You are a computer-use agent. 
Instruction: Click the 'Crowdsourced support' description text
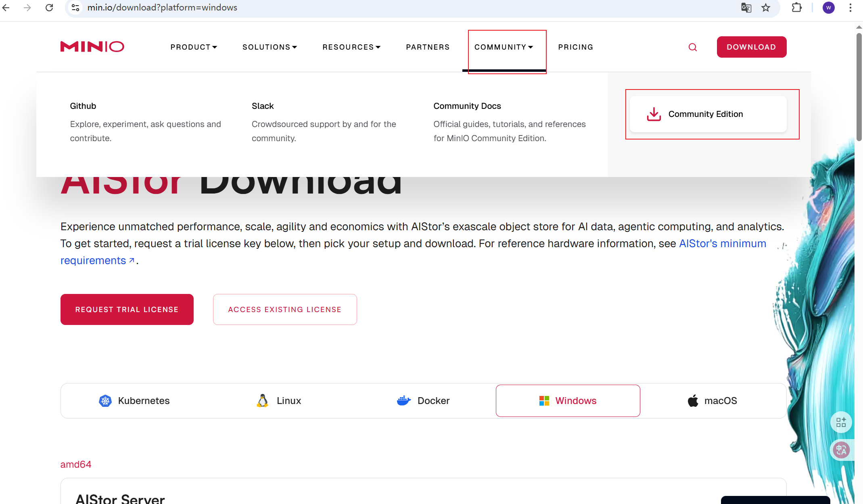coord(324,131)
